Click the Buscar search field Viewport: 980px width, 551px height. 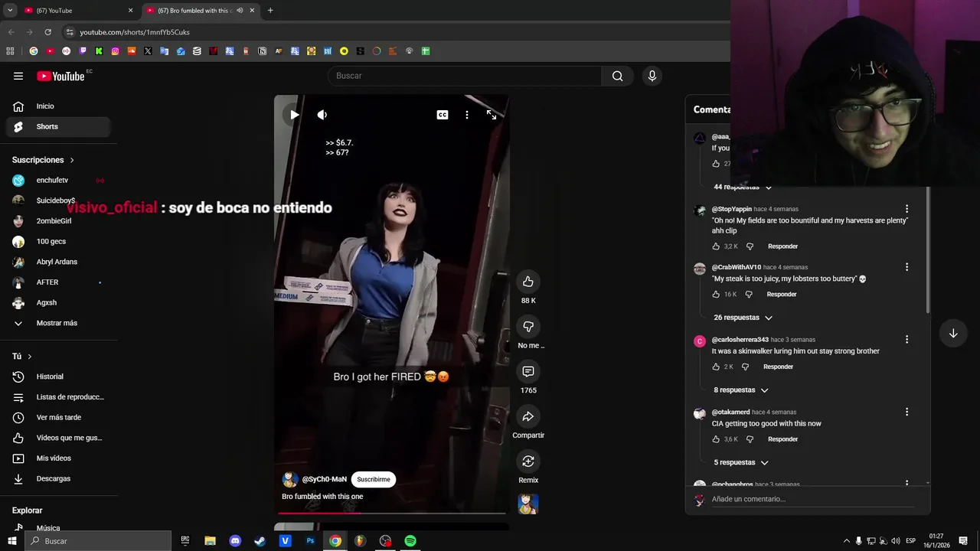click(465, 76)
